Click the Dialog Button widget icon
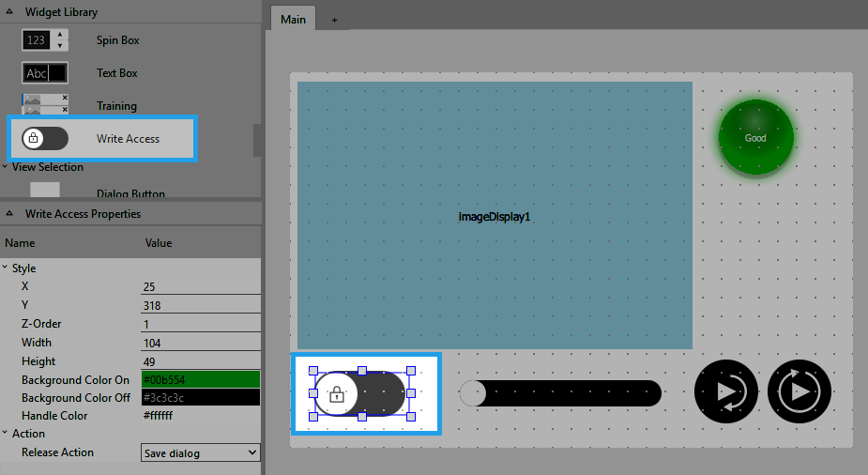This screenshot has height=475, width=868. 45,192
